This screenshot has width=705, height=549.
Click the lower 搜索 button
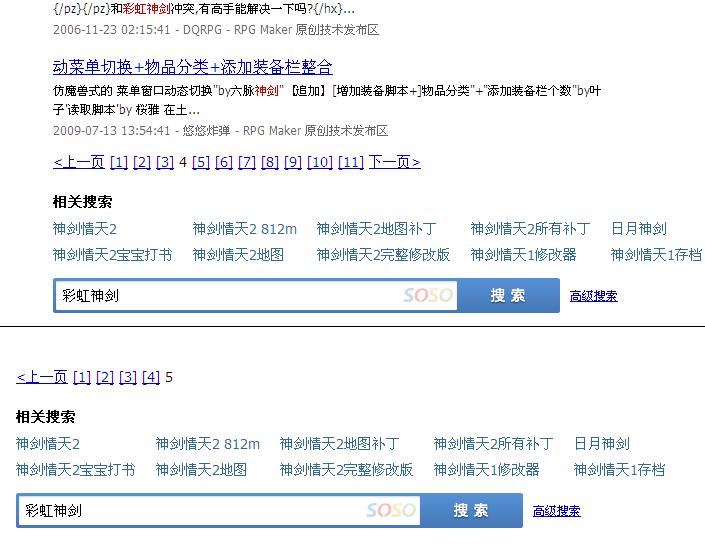pyautogui.click(x=471, y=510)
